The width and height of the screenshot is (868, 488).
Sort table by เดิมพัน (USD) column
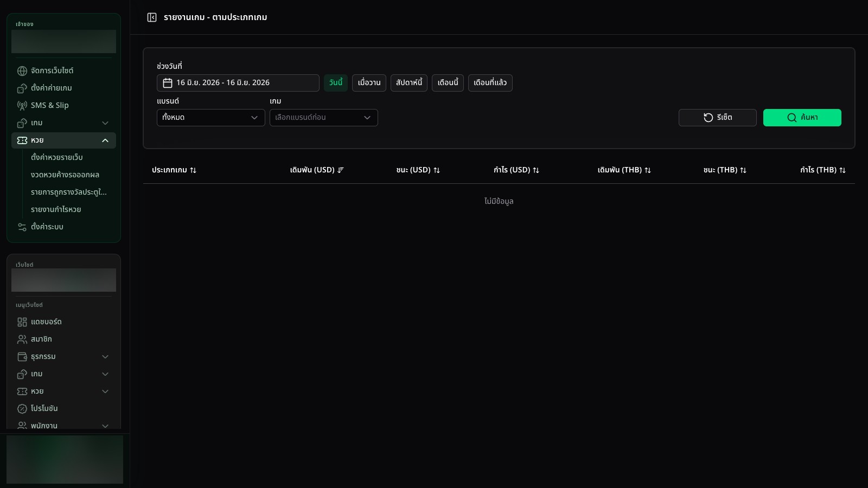[x=317, y=170]
